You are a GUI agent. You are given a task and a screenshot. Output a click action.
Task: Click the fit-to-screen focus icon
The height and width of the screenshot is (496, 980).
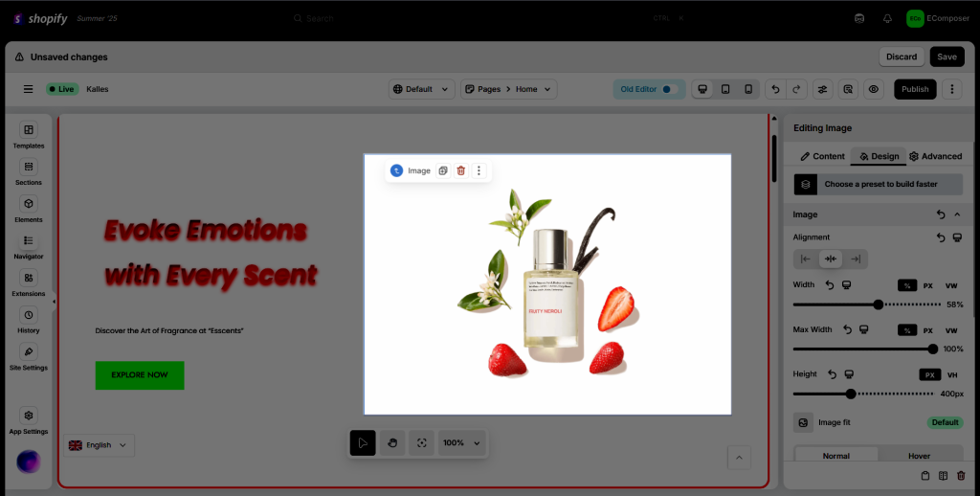coord(422,442)
